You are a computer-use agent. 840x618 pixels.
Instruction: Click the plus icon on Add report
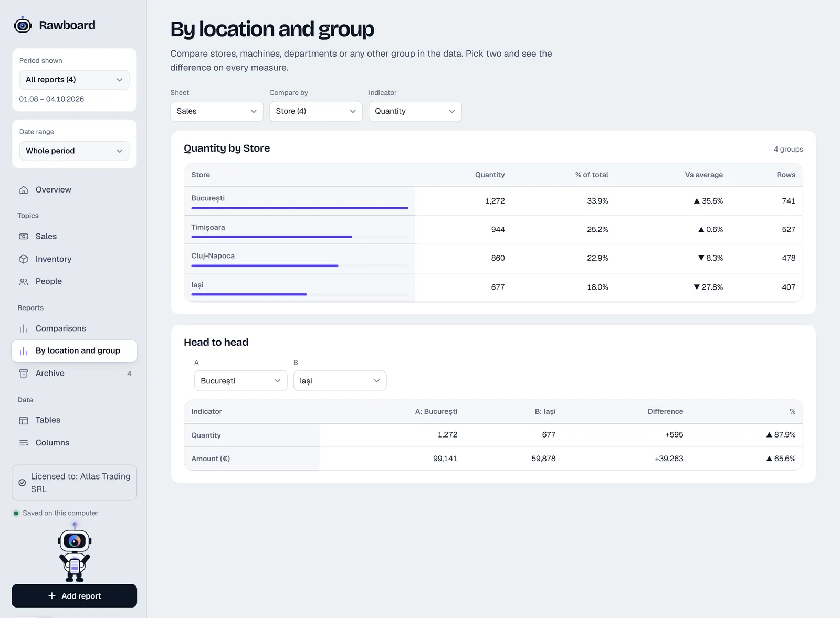[x=52, y=596]
